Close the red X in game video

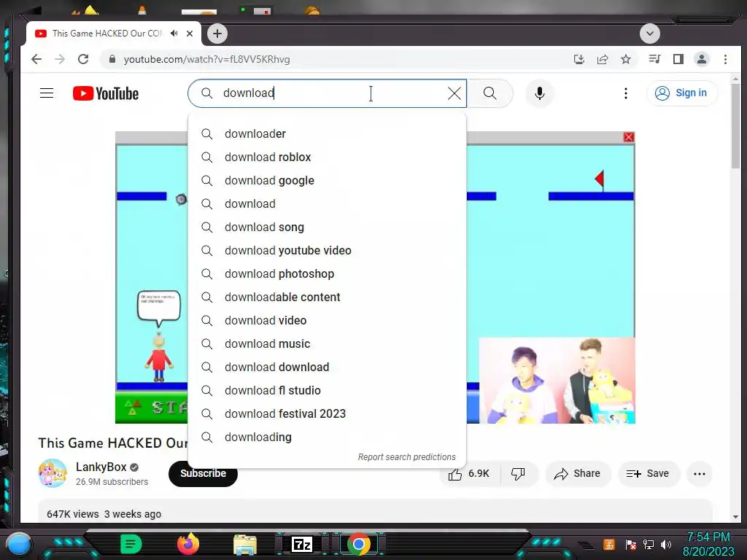[629, 137]
